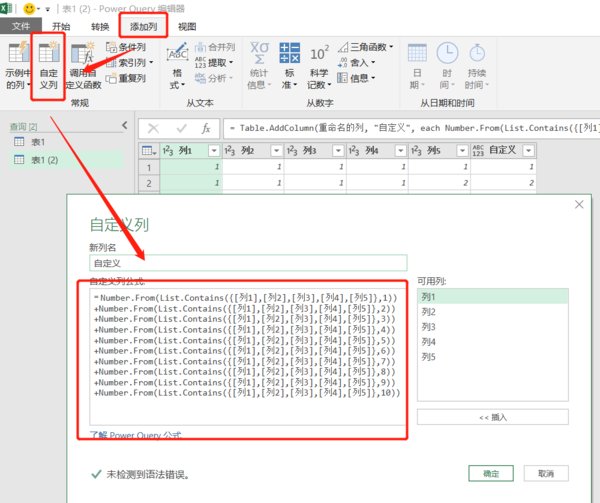Viewport: 600px width, 503px height.
Task: Switch to the 添加列 add column tab
Action: [143, 26]
